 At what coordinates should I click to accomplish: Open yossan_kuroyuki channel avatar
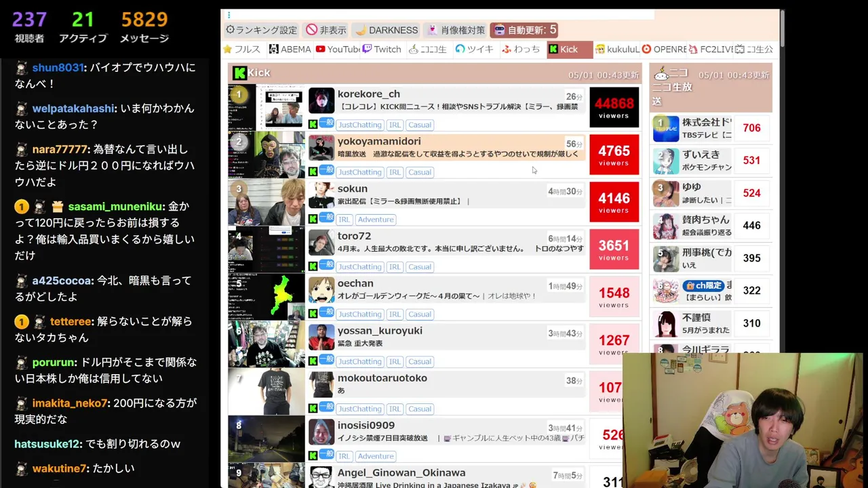click(x=321, y=338)
